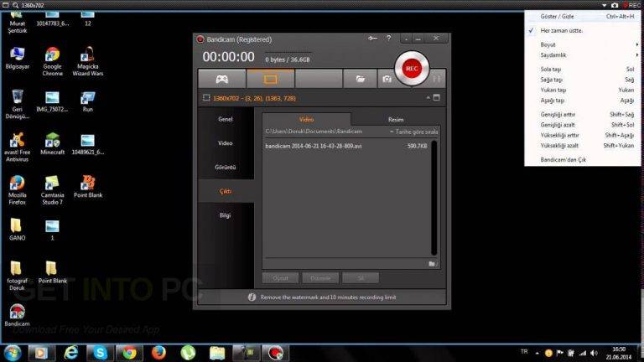Take a screenshot with the camera icon
This screenshot has height=362, width=644.
(386, 79)
